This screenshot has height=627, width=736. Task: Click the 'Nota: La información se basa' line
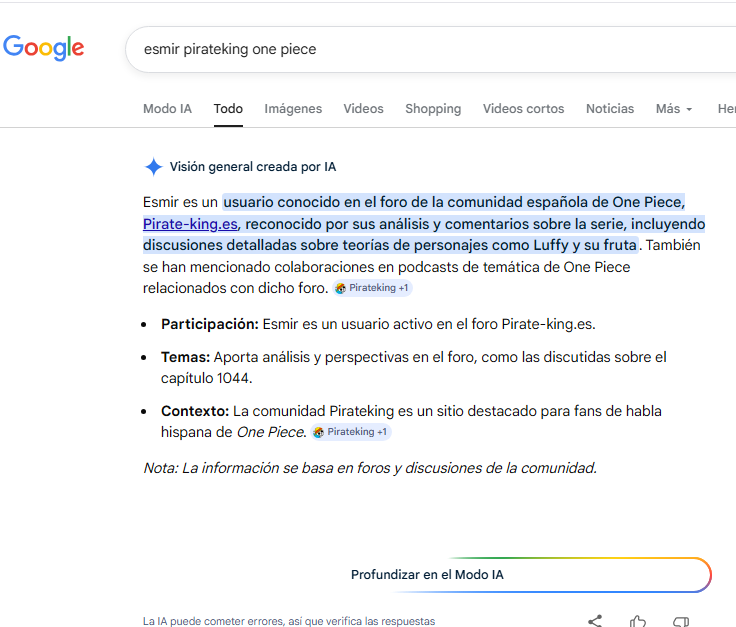pos(370,468)
